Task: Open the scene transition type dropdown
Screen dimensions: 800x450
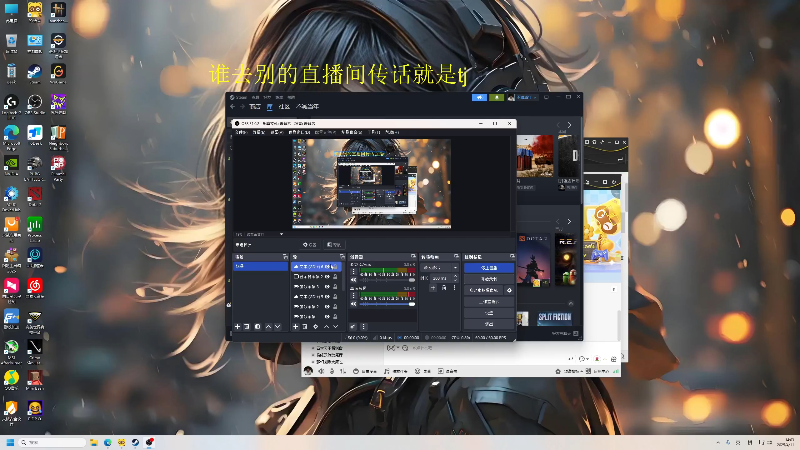Action: tap(439, 267)
